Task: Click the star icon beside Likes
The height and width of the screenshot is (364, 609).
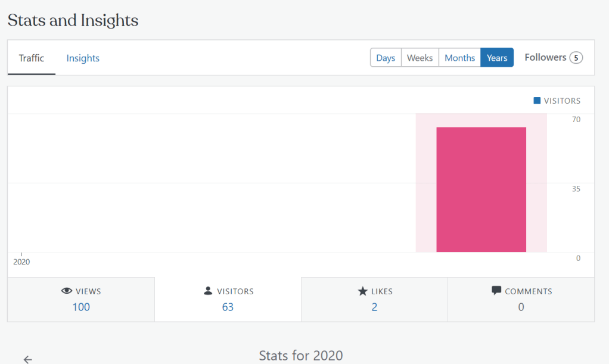Action: 362,291
